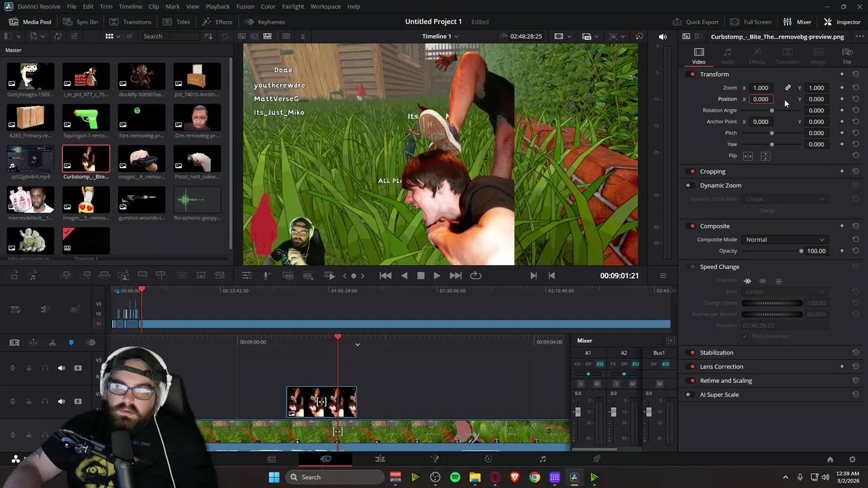
Task: Click the loop playback icon
Action: coord(476,275)
